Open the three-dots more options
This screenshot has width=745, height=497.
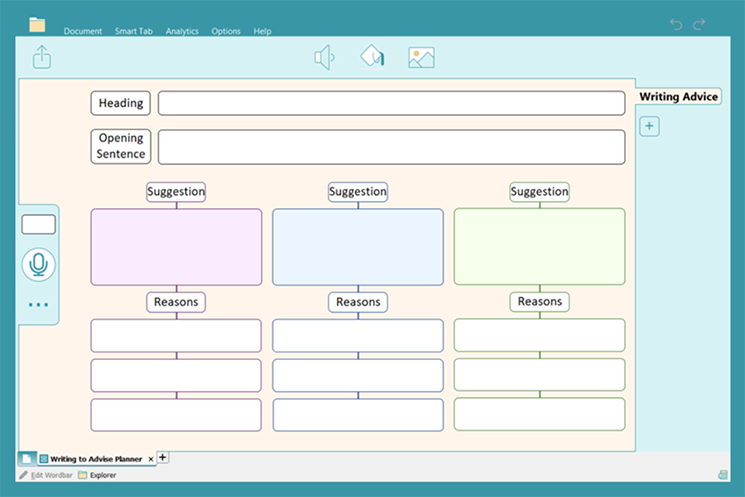coord(38,305)
